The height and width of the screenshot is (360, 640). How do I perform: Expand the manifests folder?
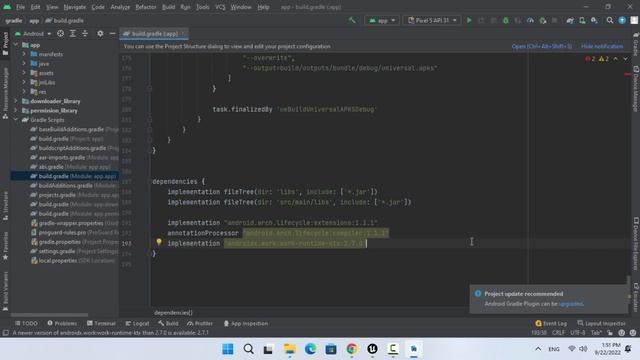click(x=24, y=54)
